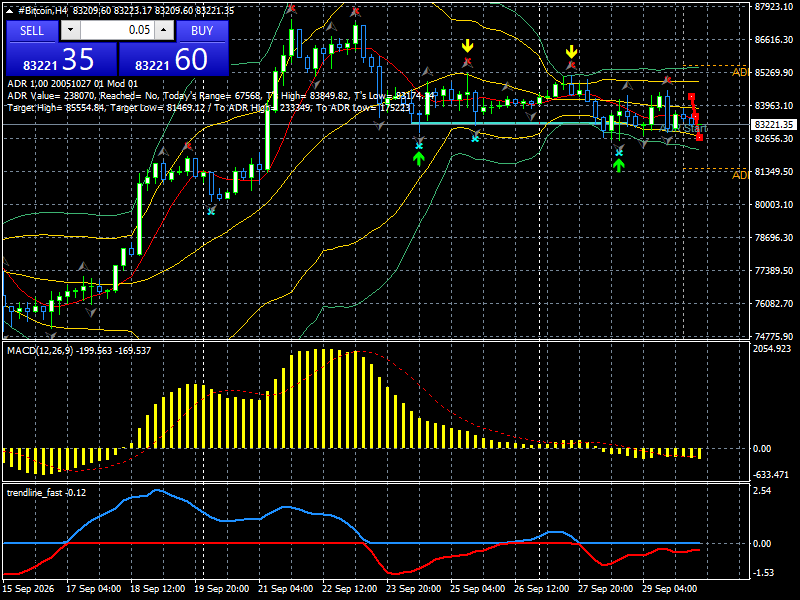Click the 82656.30 price axis label
The height and width of the screenshot is (600, 800).
pyautogui.click(x=773, y=138)
